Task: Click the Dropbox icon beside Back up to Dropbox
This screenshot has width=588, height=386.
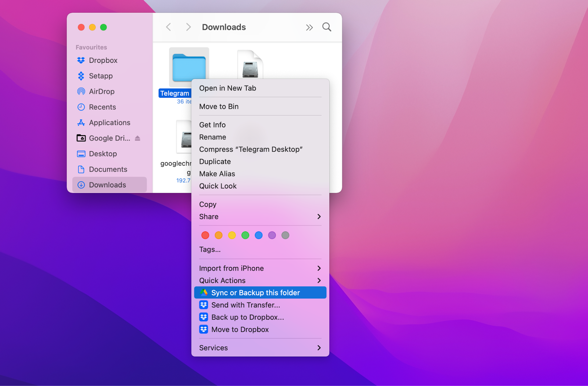Action: point(204,317)
